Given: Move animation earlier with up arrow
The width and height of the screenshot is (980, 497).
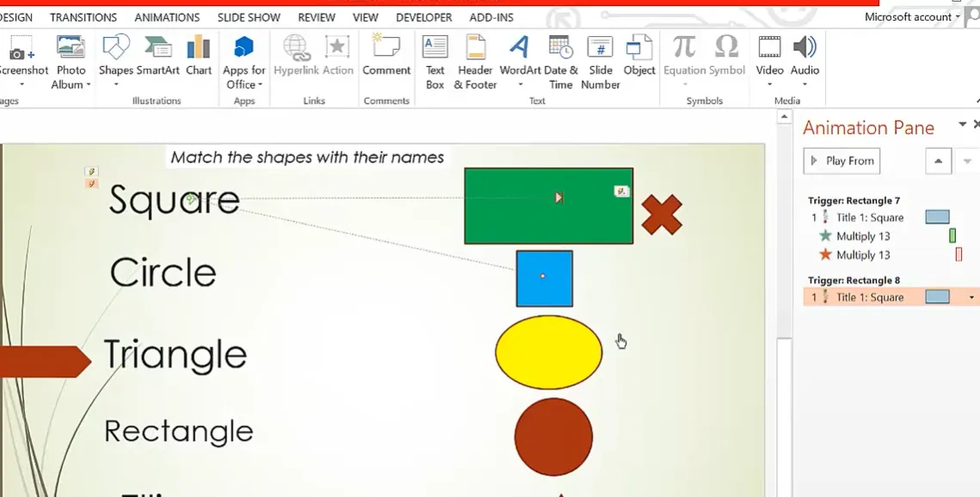Looking at the screenshot, I should tap(938, 161).
